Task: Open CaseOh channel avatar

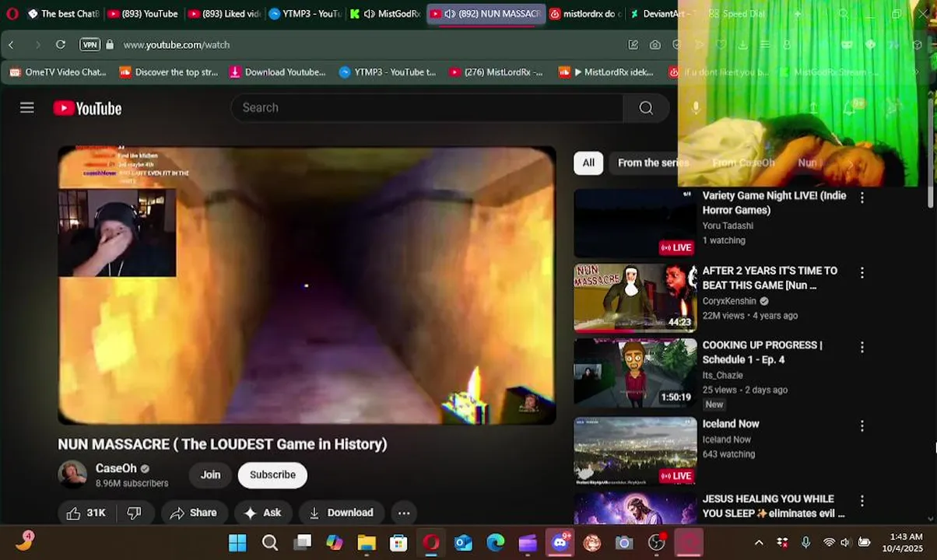Action: (x=72, y=474)
